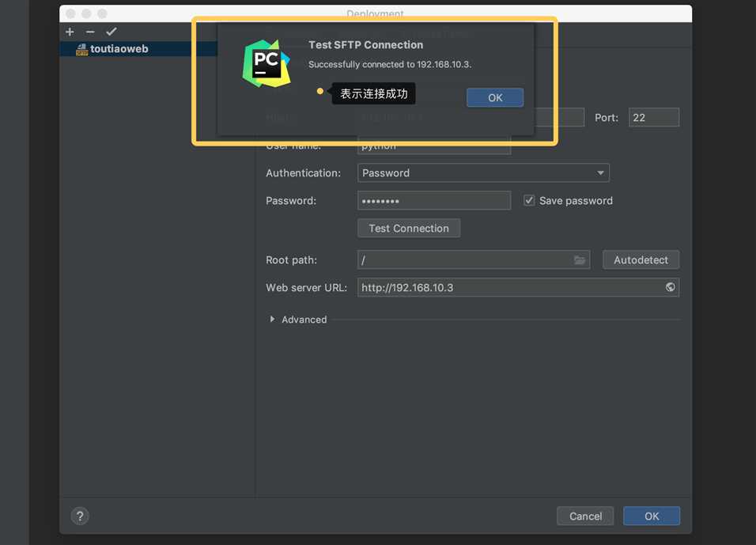The width and height of the screenshot is (756, 545).
Task: Toggle the Save password checkbox
Action: (529, 201)
